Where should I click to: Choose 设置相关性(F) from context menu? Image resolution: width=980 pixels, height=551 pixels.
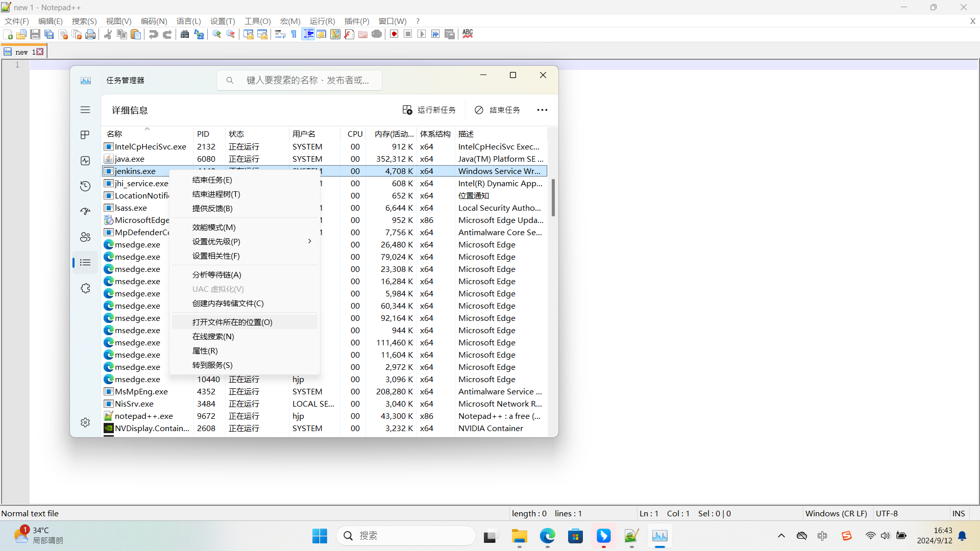(x=245, y=256)
